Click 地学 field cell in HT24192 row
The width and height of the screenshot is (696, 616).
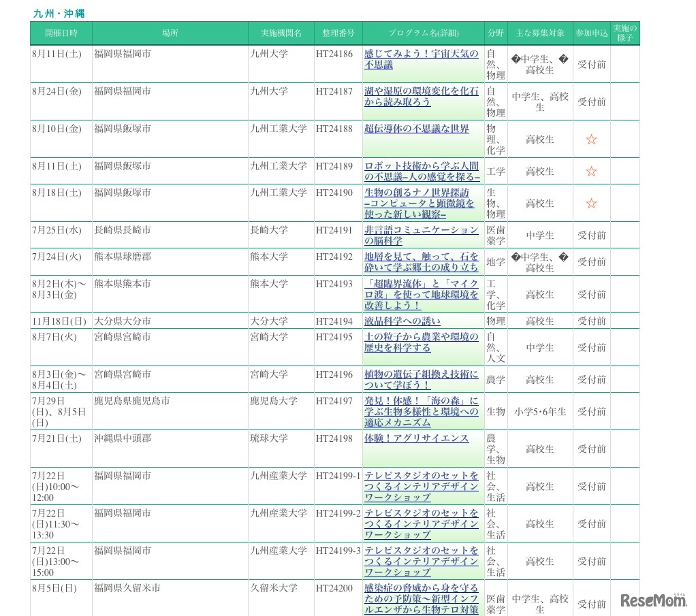496,262
